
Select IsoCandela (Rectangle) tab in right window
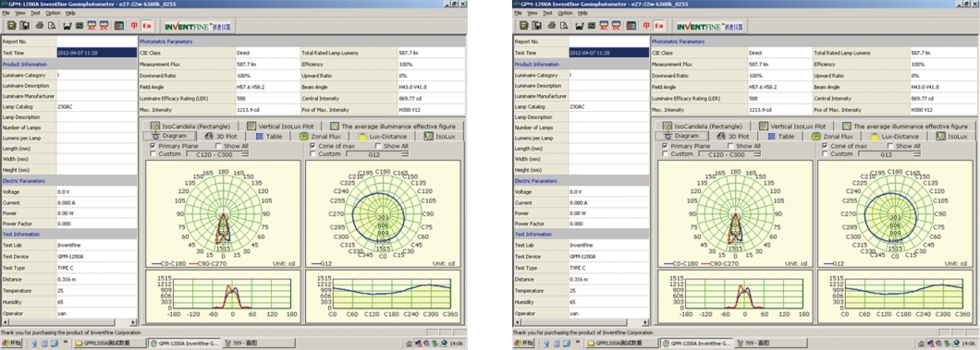[x=703, y=126]
